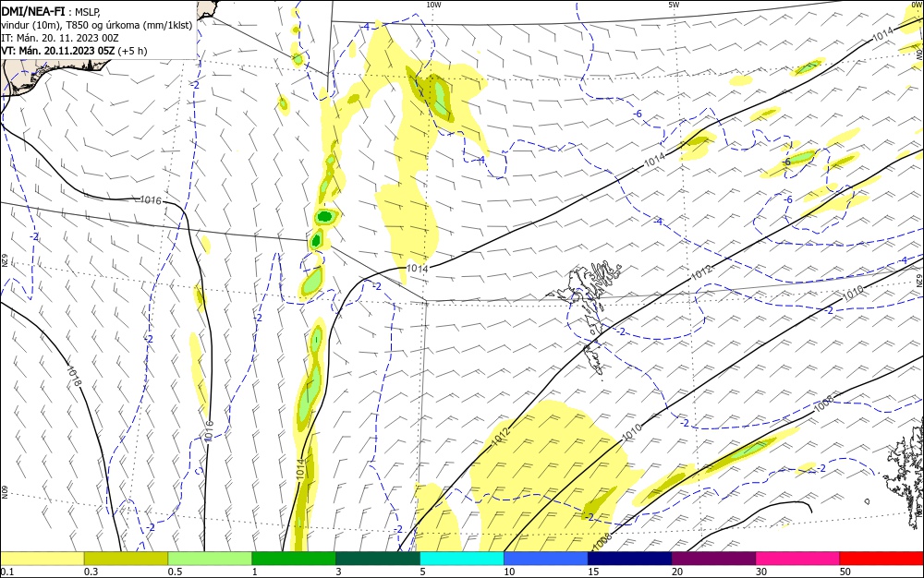924x578 pixels.
Task: Click the olive 0.3–0.5 legend swatch
Action: point(126,559)
